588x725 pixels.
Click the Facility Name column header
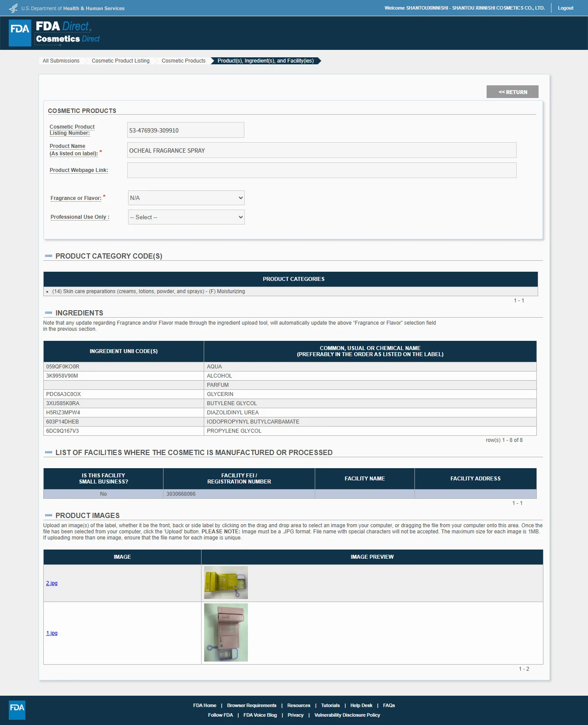click(365, 479)
